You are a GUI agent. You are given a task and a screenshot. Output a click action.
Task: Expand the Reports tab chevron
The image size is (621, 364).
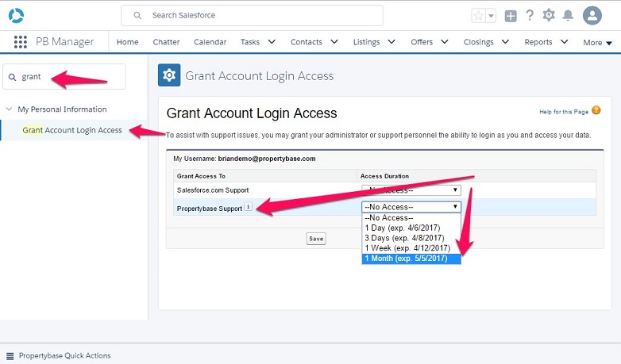[565, 41]
